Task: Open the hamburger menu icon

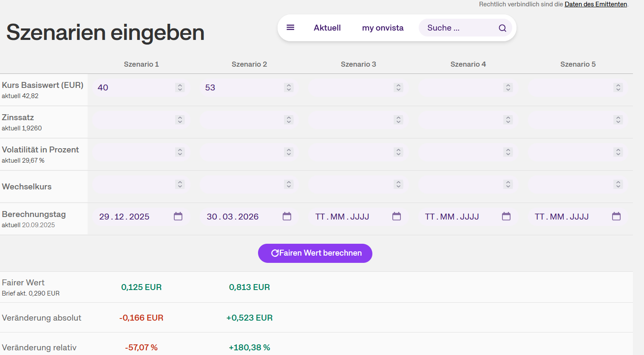Action: click(x=290, y=28)
